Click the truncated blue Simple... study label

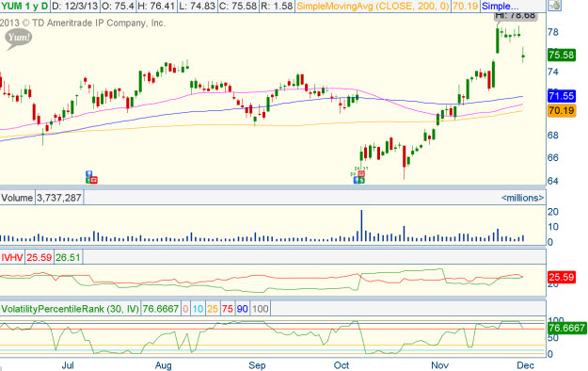pos(501,6)
